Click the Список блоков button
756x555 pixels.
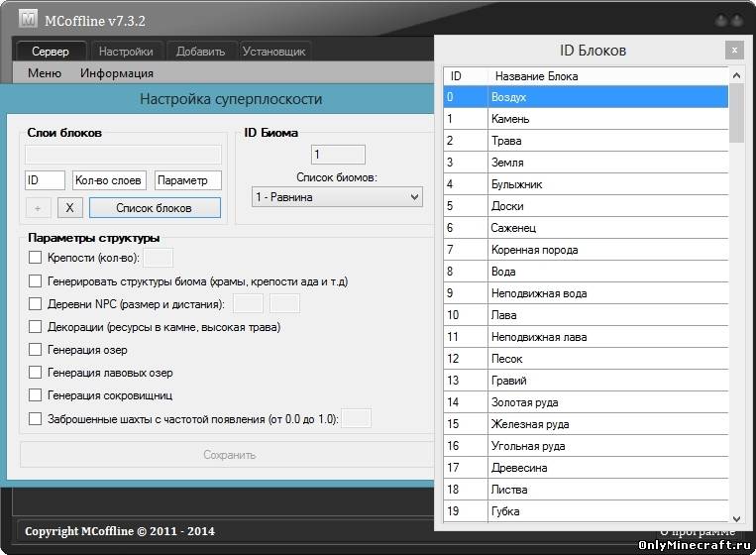tap(154, 207)
